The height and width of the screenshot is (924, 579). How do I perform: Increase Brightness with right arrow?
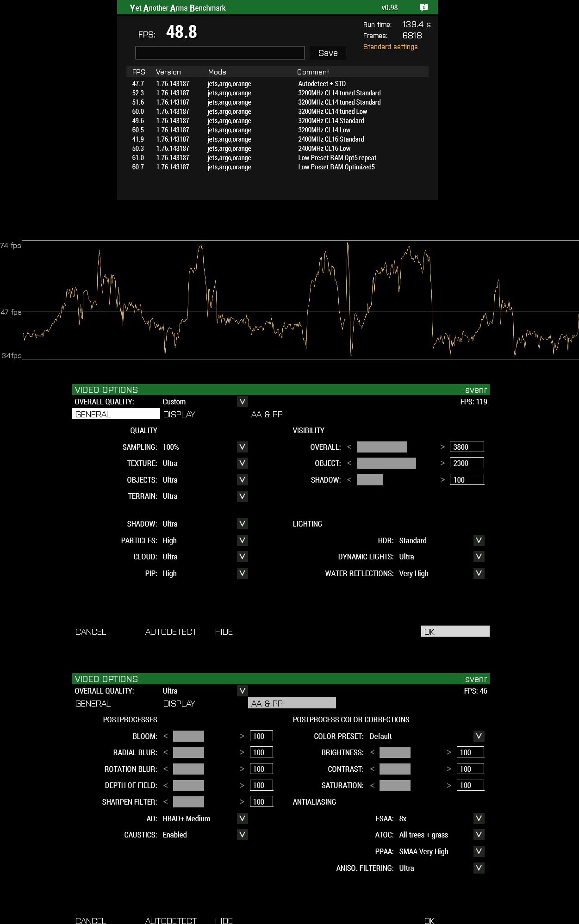pyautogui.click(x=449, y=752)
